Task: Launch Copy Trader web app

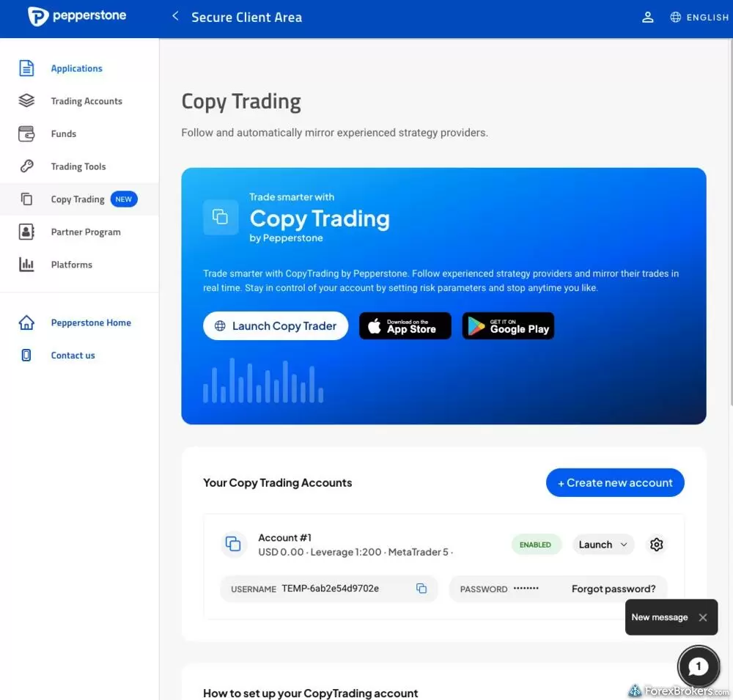Action: 276,325
